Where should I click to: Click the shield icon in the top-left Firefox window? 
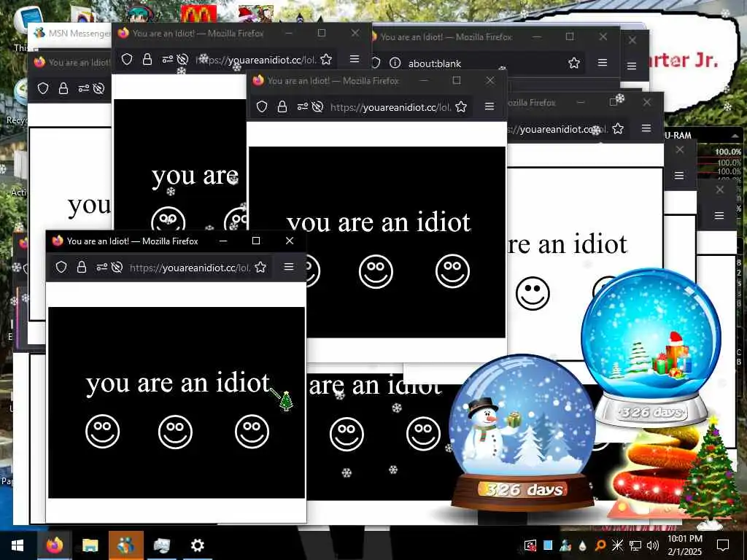[x=127, y=59]
